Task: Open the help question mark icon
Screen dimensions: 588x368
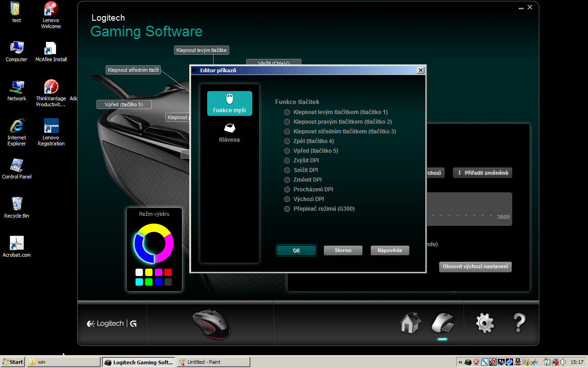Action: click(x=519, y=323)
